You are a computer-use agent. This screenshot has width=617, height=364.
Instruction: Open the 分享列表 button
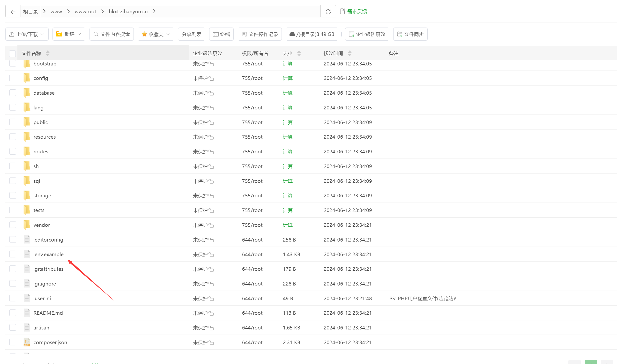tap(191, 34)
